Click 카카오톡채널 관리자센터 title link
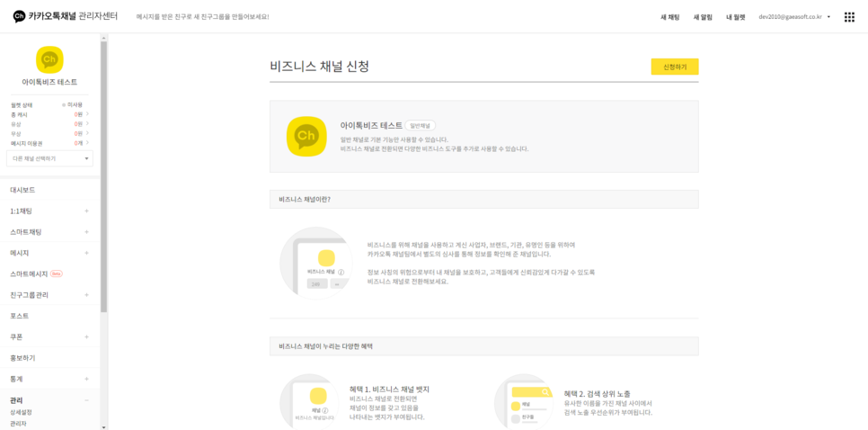This screenshot has width=868, height=430. pyautogui.click(x=73, y=16)
